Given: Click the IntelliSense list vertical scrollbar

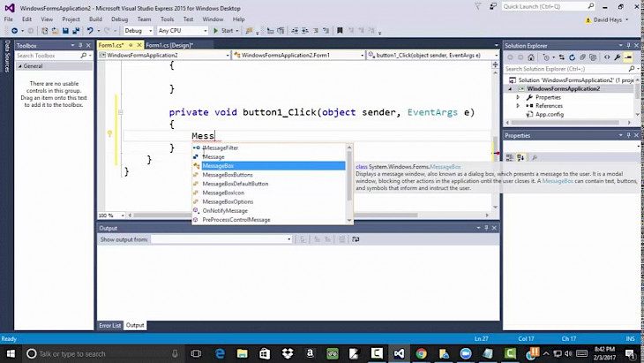Looking at the screenshot, I should (x=349, y=184).
